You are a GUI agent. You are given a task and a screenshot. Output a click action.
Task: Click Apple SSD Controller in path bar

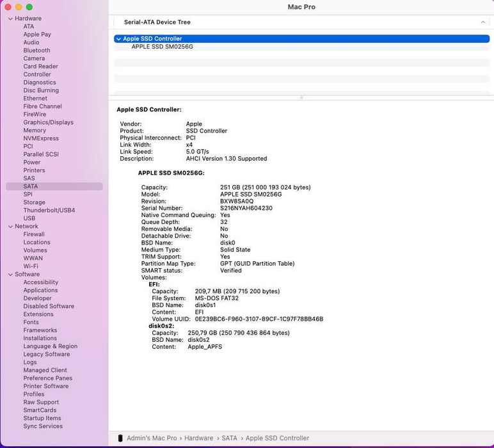tap(277, 438)
